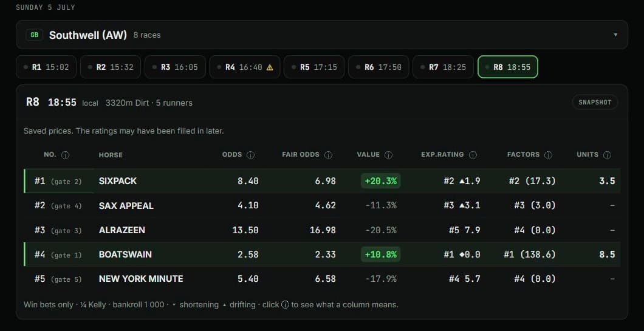Click odds 2.58 for Boatswain
This screenshot has height=331, width=644.
tap(248, 254)
